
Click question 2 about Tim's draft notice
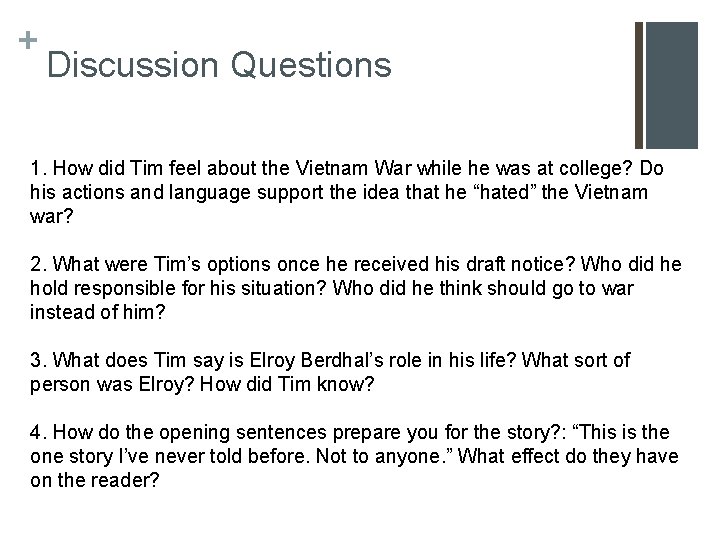click(x=356, y=288)
